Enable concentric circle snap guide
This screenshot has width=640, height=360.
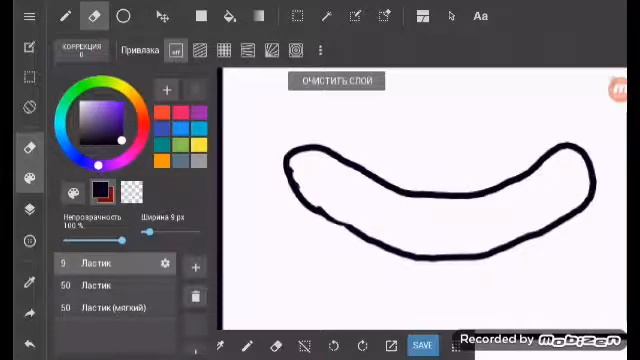pyautogui.click(x=296, y=51)
